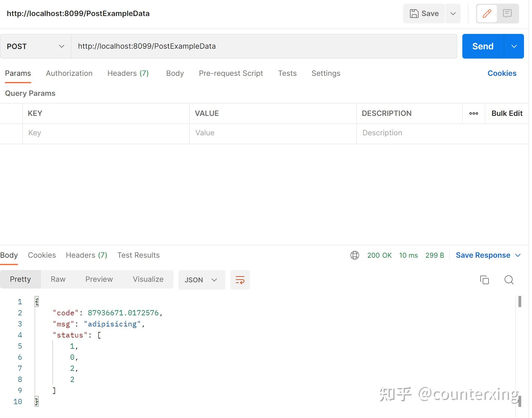Switch to the Visualize view
The height and width of the screenshot is (418, 532).
point(148,279)
